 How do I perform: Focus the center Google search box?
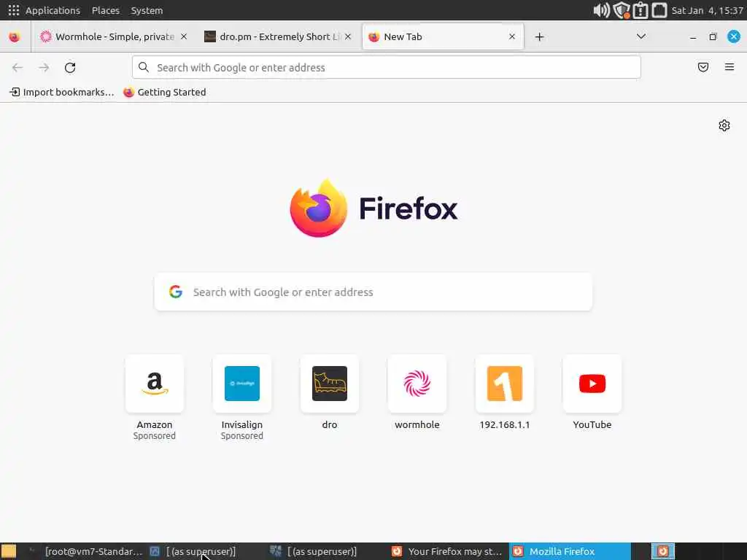pos(373,292)
